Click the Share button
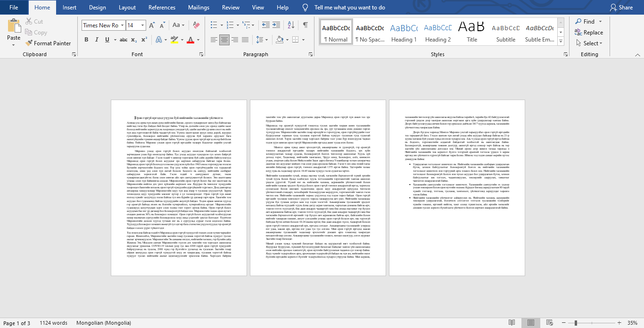Viewport: 644px width, 328px height. (x=621, y=8)
